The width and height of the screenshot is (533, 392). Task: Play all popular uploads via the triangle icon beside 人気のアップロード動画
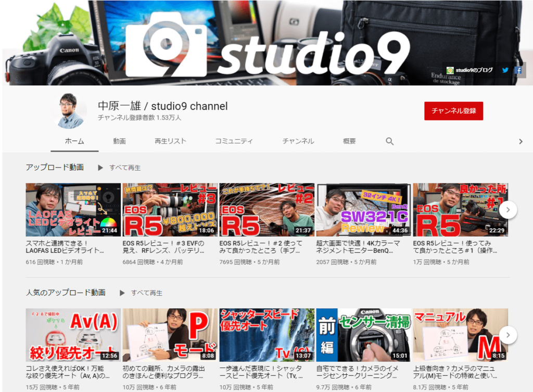pyautogui.click(x=122, y=293)
